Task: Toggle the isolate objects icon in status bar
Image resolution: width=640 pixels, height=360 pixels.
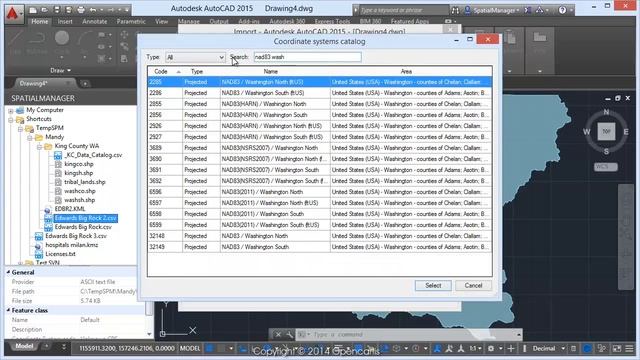Action: pyautogui.click(x=602, y=349)
